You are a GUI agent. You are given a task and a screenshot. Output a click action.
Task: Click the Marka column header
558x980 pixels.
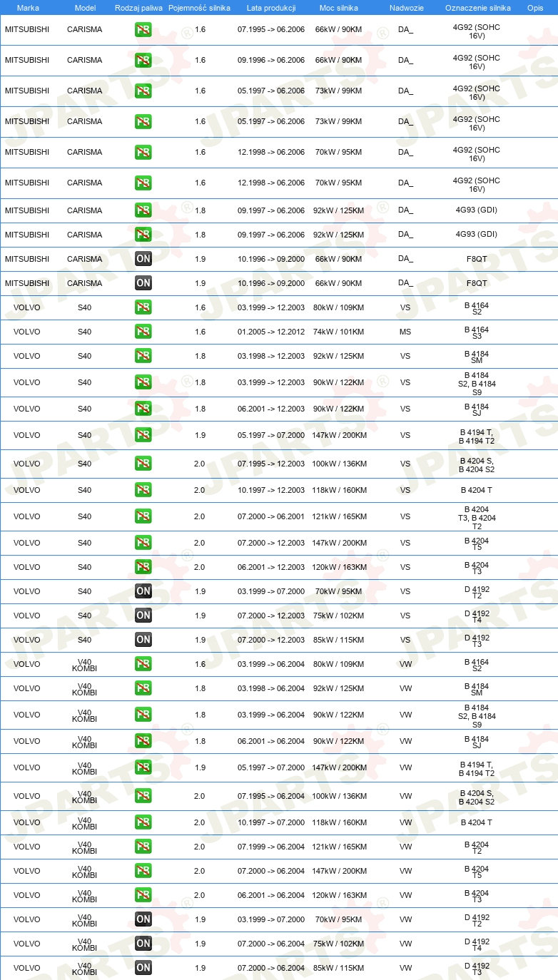tap(28, 8)
